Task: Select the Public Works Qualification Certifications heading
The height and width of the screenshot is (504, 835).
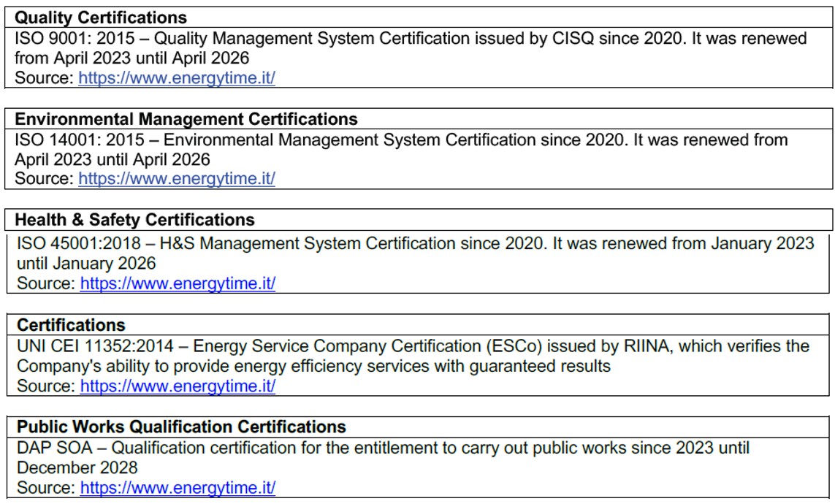Action: [x=181, y=427]
